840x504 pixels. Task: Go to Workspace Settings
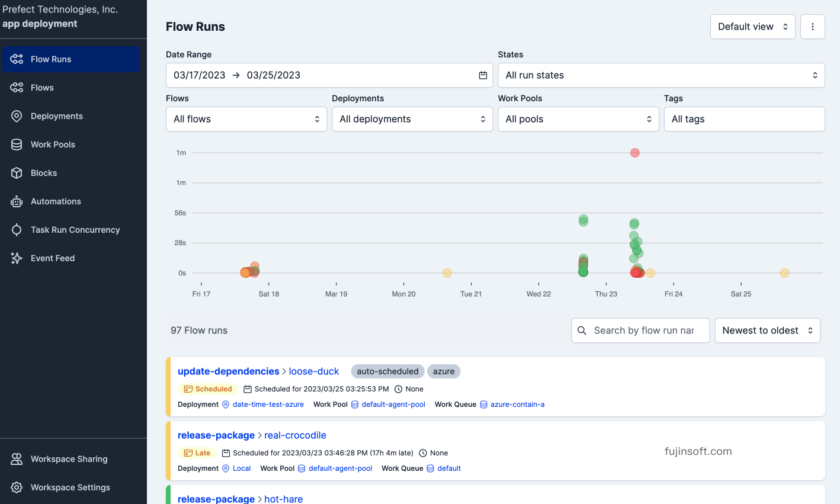click(70, 487)
